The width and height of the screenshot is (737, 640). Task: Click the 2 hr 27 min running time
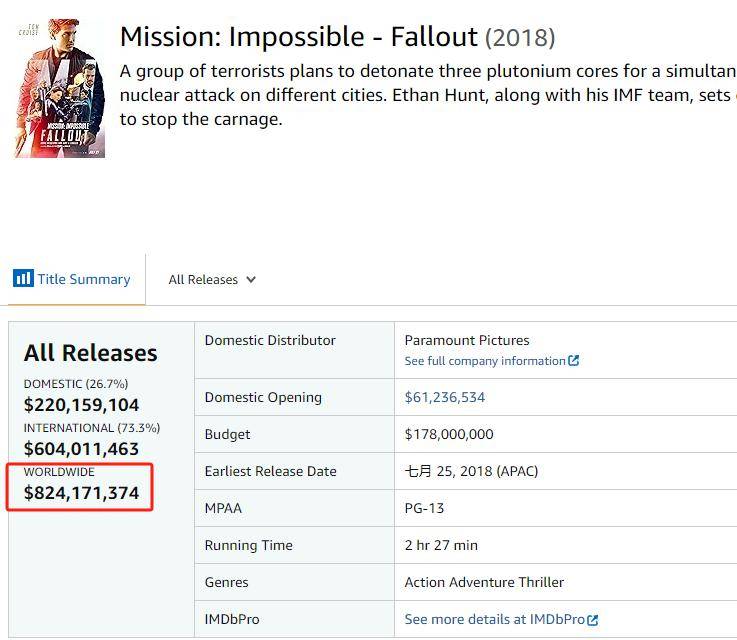441,545
